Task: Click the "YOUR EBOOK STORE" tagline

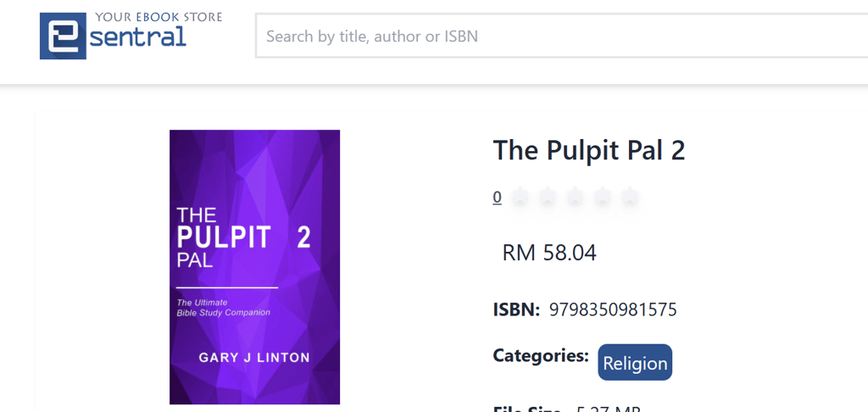Action: pyautogui.click(x=159, y=16)
